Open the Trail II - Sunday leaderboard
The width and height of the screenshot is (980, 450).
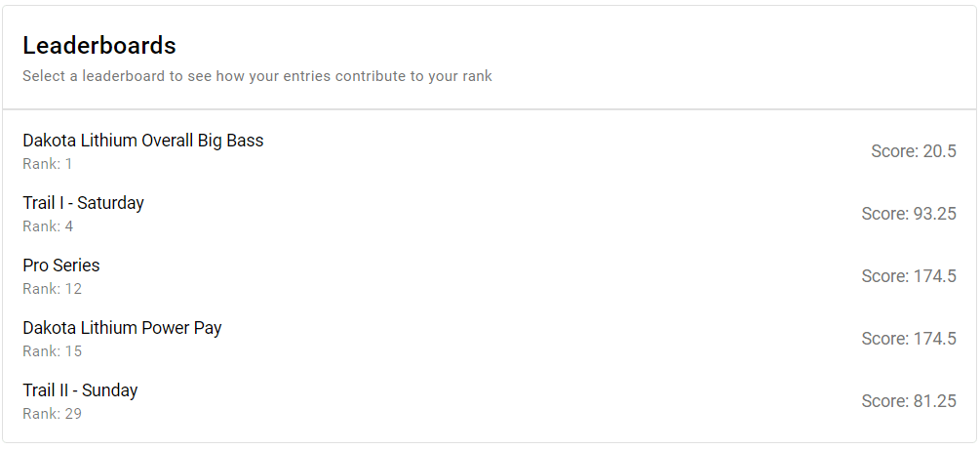pos(80,390)
